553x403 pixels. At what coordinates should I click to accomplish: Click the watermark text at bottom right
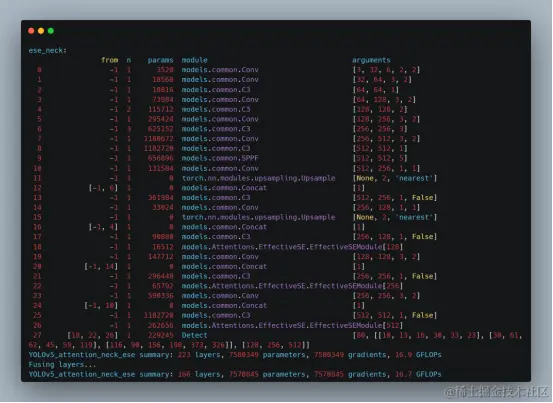497,392
